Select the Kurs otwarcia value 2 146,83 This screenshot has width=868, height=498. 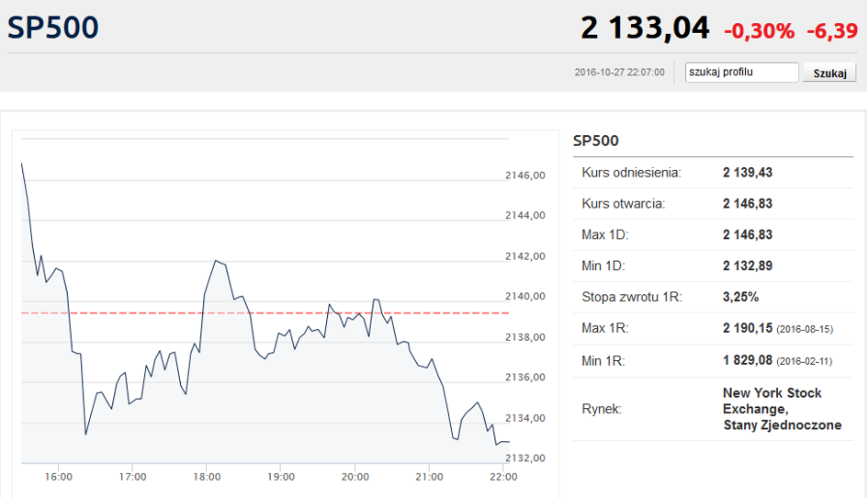pyautogui.click(x=748, y=203)
